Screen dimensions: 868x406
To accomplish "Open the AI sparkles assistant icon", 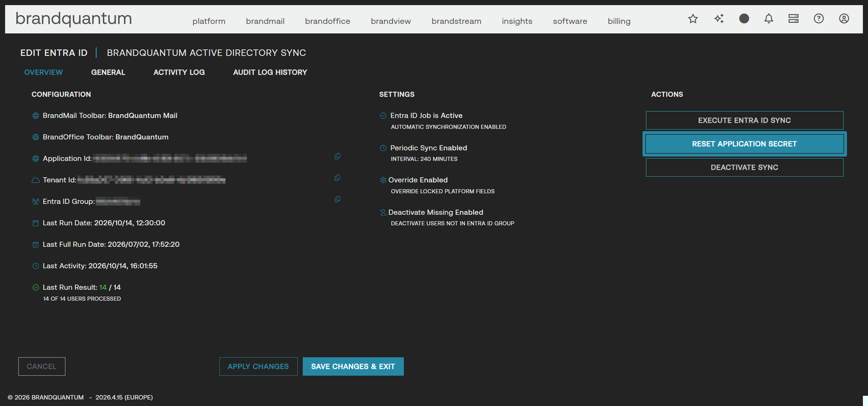I will 719,19.
